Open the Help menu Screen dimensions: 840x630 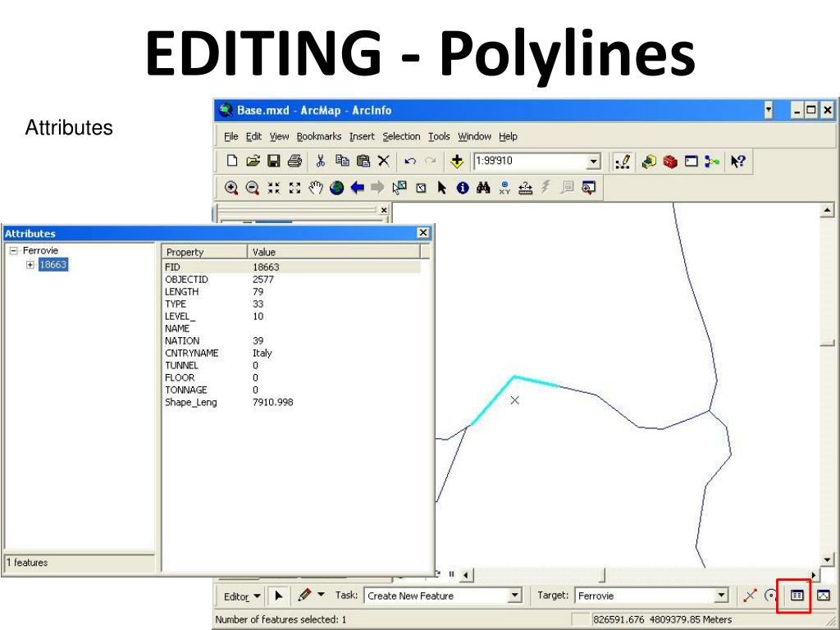click(508, 137)
